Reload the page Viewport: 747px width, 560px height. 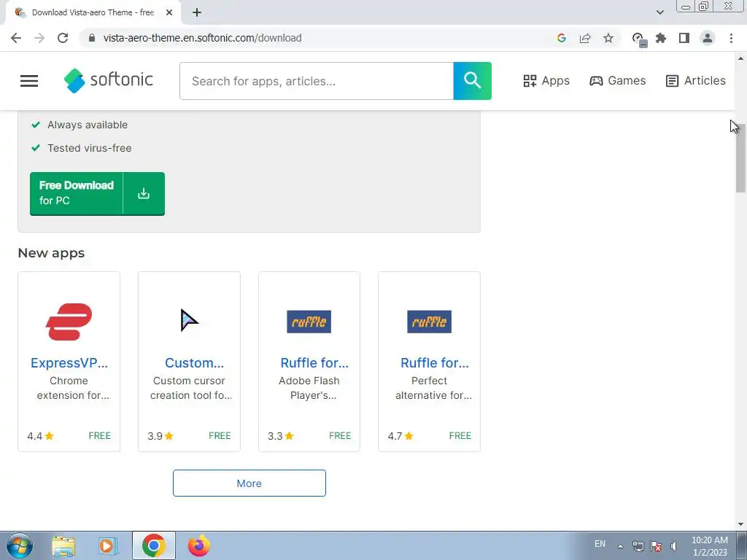pyautogui.click(x=63, y=38)
